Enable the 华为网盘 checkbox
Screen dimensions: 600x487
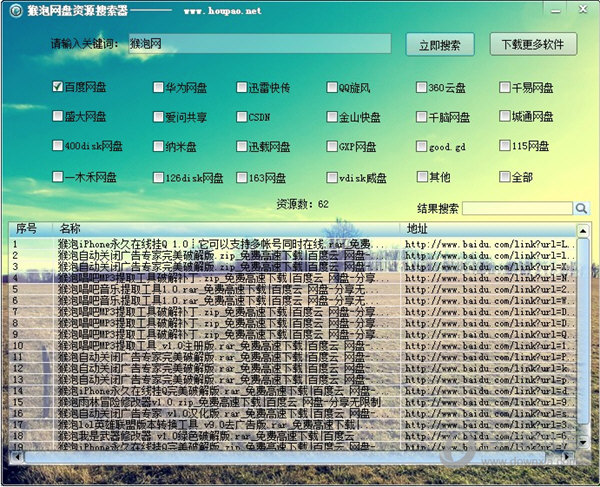pyautogui.click(x=158, y=87)
